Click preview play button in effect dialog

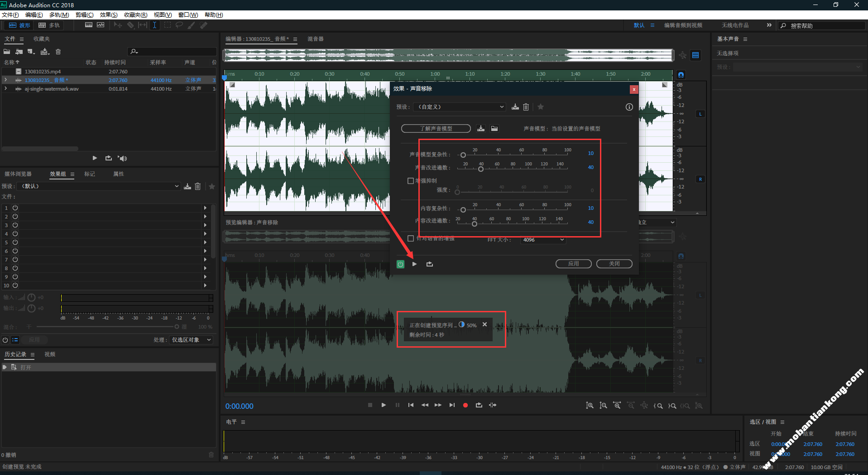pyautogui.click(x=414, y=264)
